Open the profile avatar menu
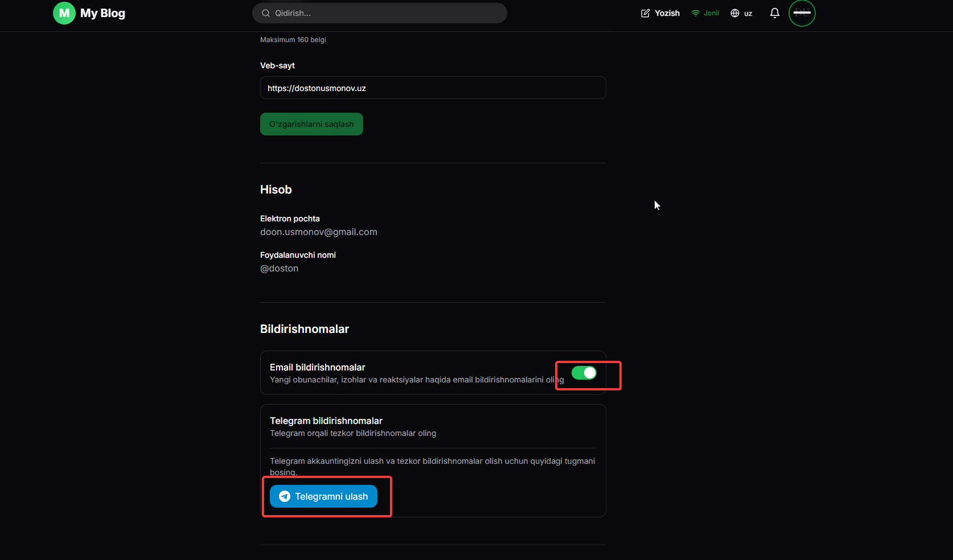 coord(802,13)
